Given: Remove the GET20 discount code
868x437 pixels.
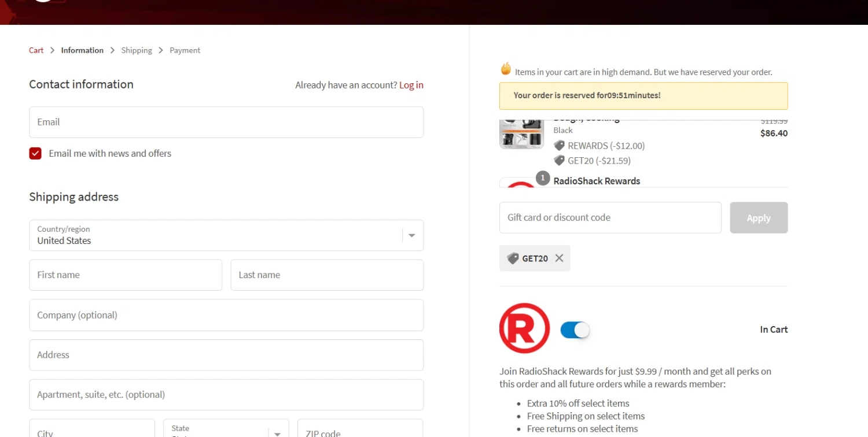Looking at the screenshot, I should click(x=559, y=258).
